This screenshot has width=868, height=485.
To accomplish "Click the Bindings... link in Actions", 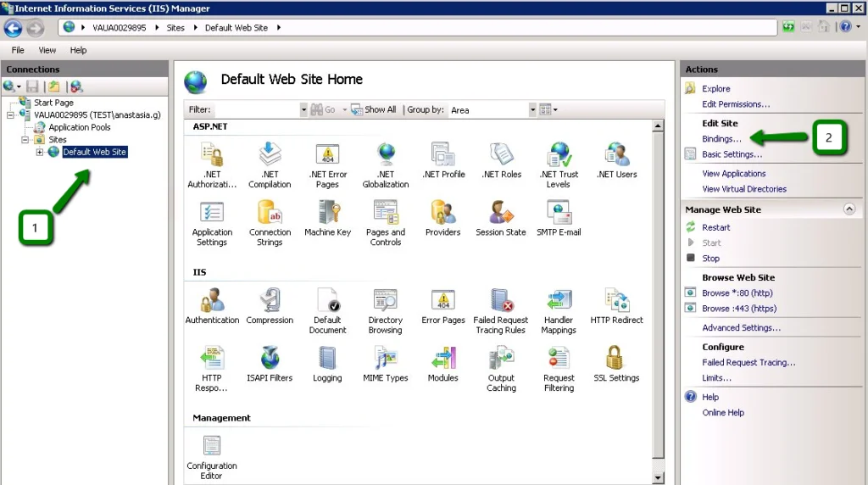I will (721, 138).
